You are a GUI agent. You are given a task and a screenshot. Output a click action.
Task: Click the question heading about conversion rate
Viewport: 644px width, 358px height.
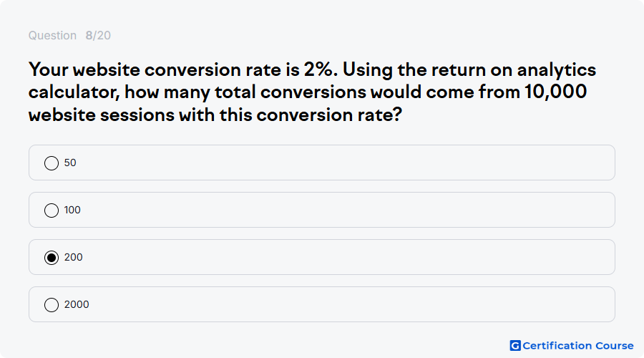pos(312,92)
